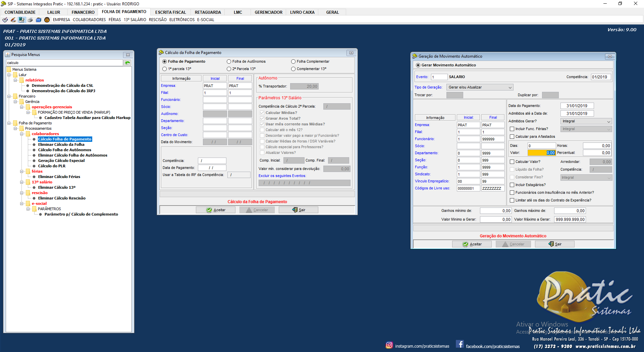Open the Admitidos Gerar dropdown
The image size is (644, 352).
[x=586, y=121]
